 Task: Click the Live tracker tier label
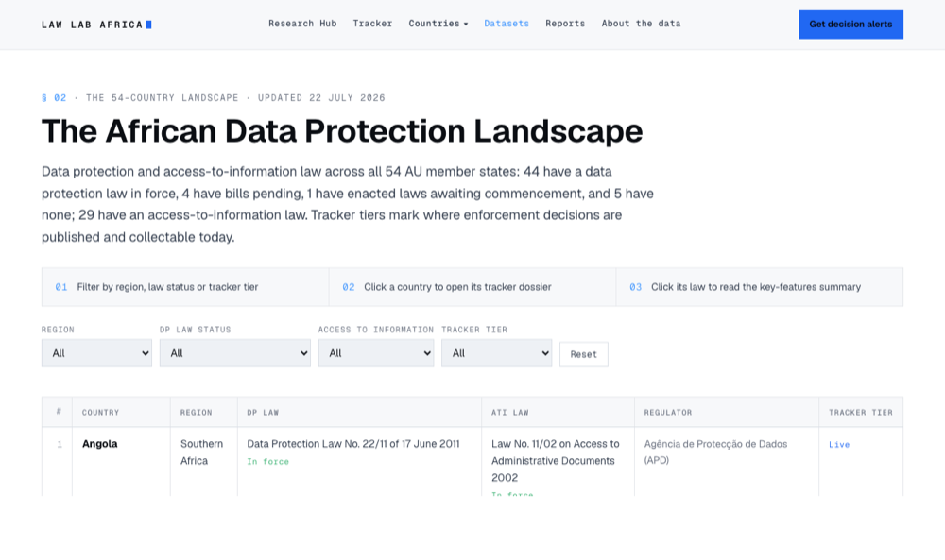[839, 445]
